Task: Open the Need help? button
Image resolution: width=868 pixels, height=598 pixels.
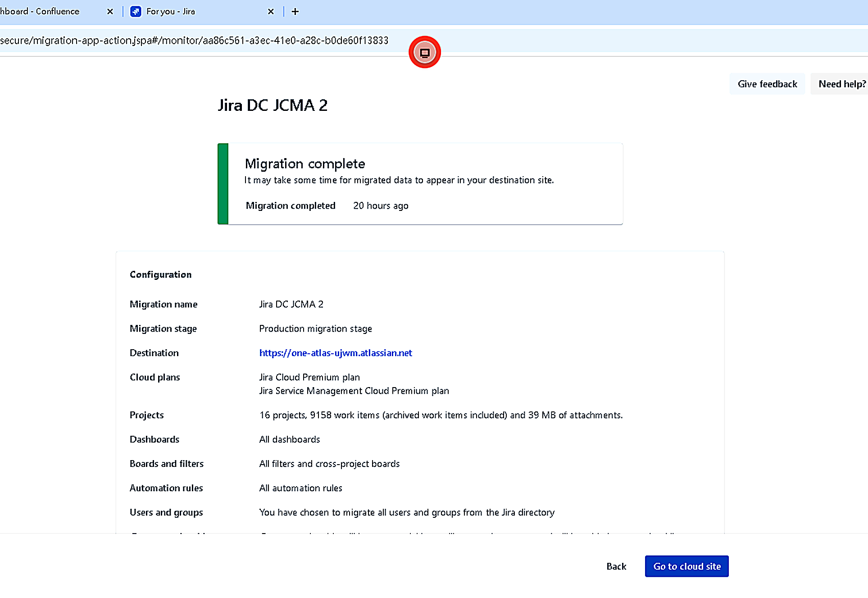Action: [841, 84]
